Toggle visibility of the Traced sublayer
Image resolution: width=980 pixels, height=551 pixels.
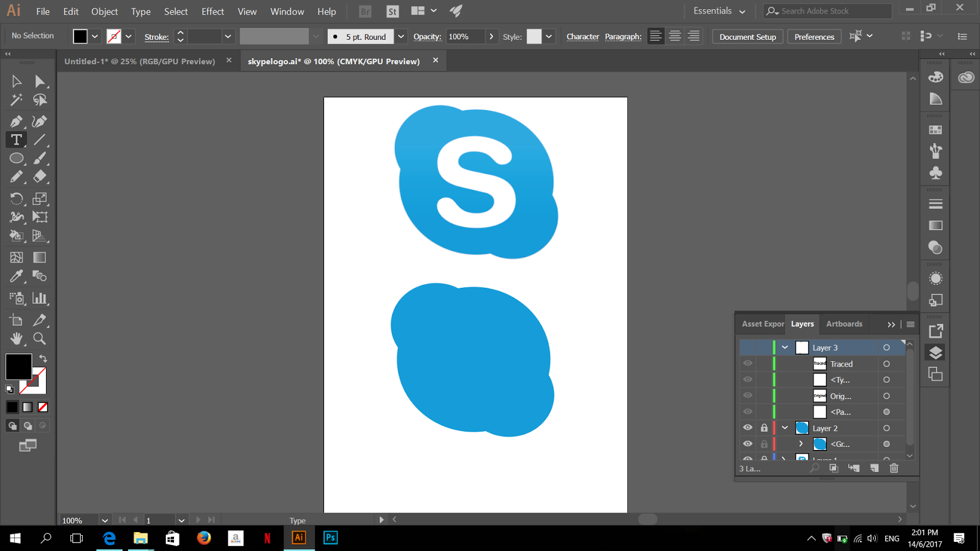748,364
